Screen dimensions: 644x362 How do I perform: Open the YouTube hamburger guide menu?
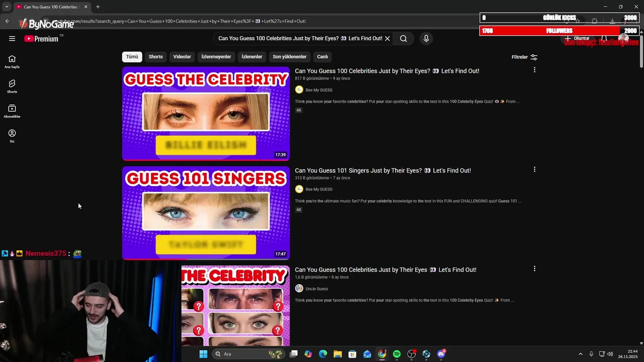[12, 39]
